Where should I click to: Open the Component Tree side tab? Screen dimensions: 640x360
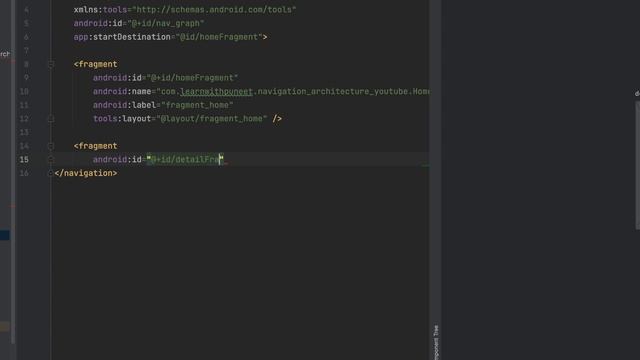[x=436, y=342]
